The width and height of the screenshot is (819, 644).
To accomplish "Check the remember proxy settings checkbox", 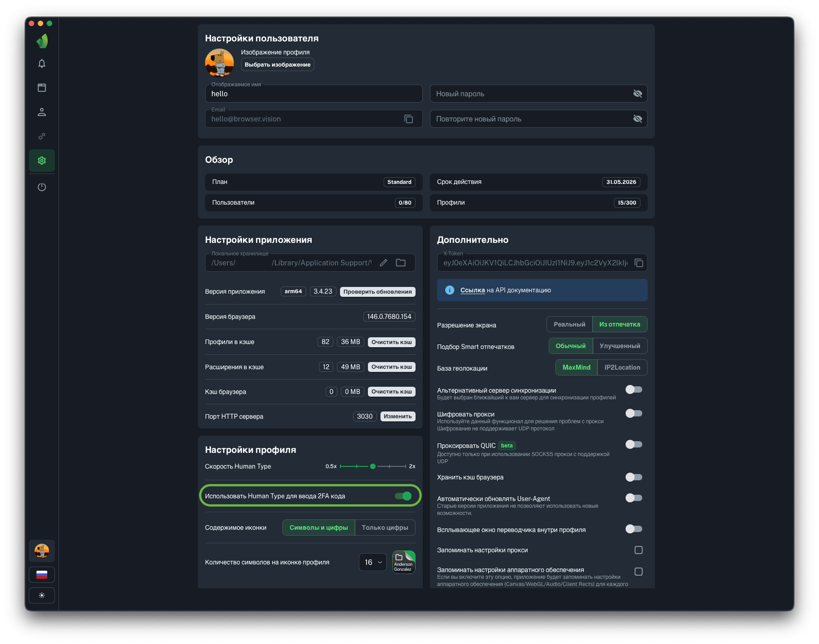I will coord(638,550).
